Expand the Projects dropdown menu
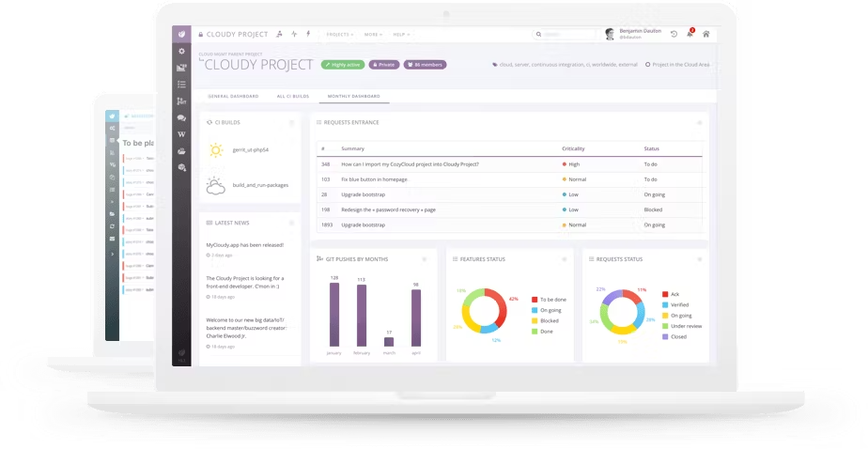The width and height of the screenshot is (868, 449). 340,35
